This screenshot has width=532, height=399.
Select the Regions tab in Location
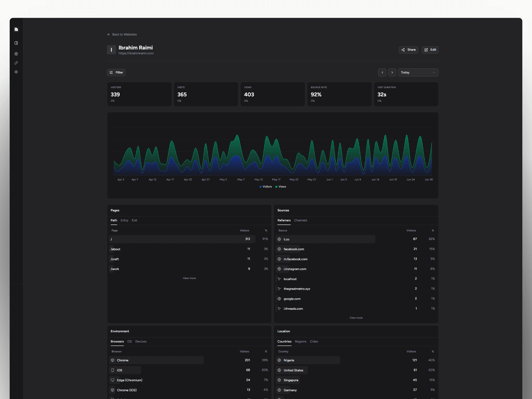pos(300,341)
